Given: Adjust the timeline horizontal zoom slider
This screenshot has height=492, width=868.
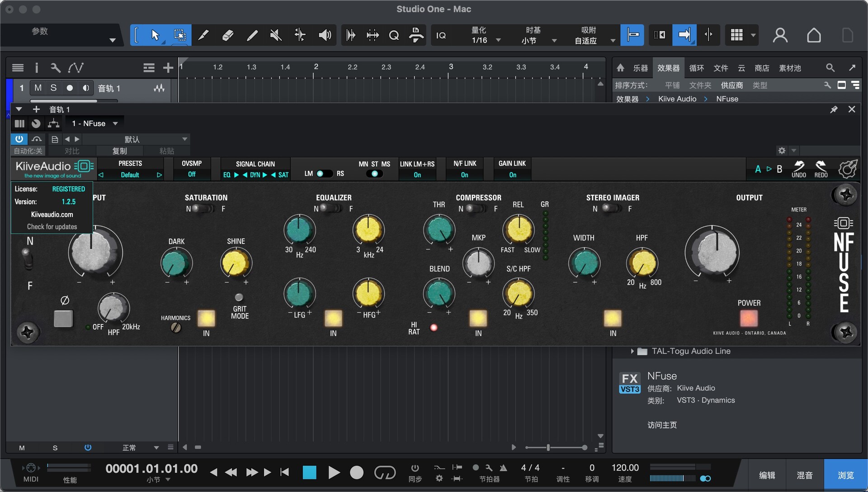Looking at the screenshot, I should point(548,447).
